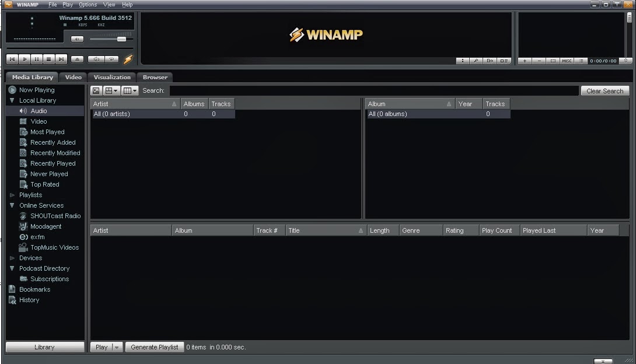Click the Generate Playlist button

(154, 346)
